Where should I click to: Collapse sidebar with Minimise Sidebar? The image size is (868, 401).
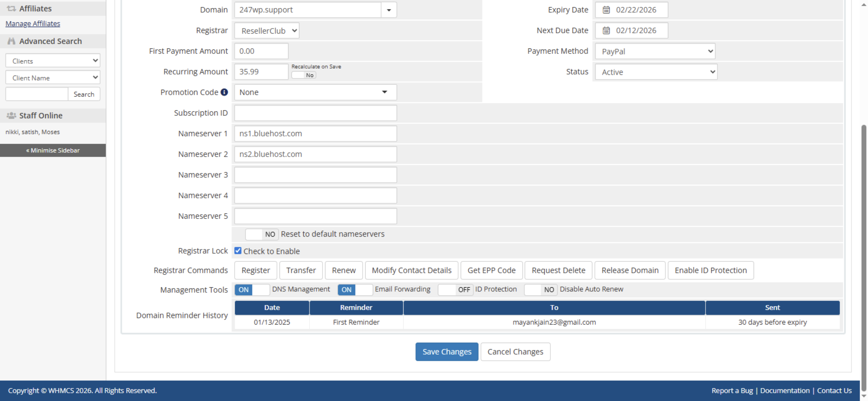[53, 150]
